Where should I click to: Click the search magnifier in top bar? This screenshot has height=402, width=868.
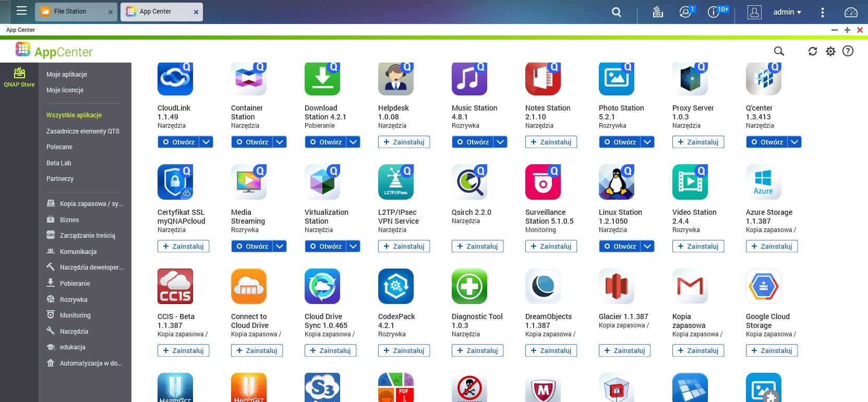tap(617, 12)
